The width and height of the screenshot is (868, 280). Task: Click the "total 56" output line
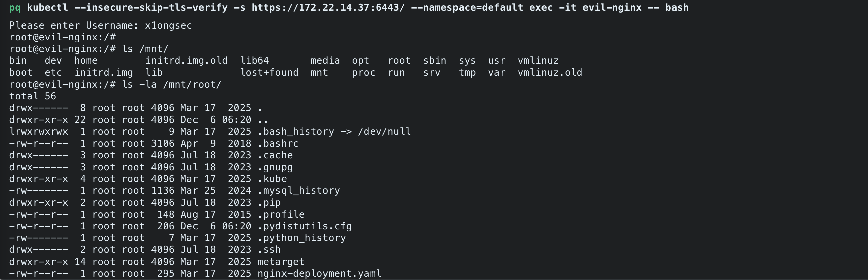point(33,96)
